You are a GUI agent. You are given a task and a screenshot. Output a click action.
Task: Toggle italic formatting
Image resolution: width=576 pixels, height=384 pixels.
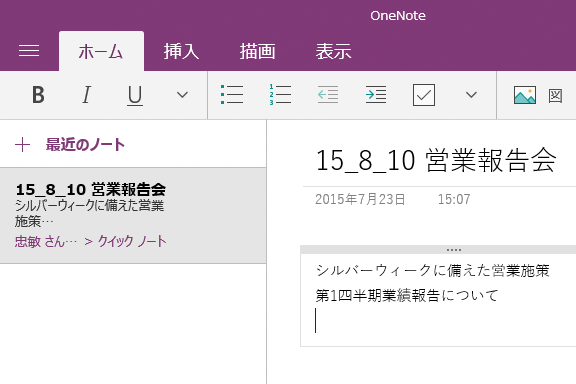(86, 95)
